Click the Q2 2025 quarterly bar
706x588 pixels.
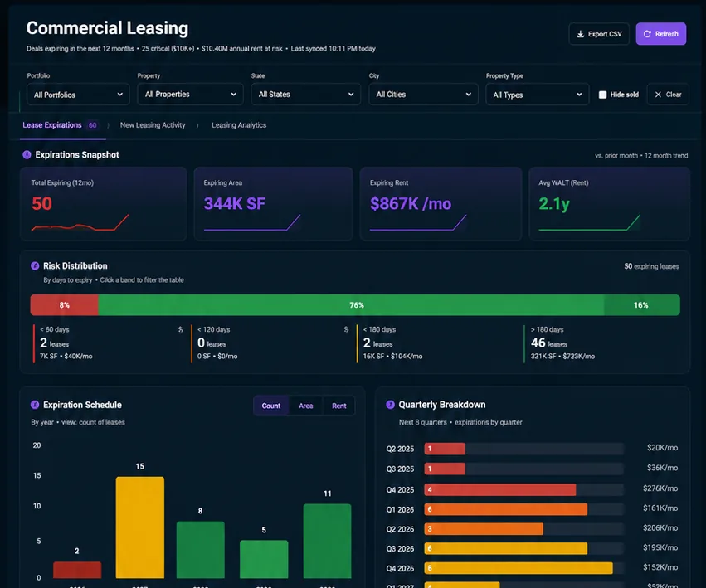click(x=445, y=449)
